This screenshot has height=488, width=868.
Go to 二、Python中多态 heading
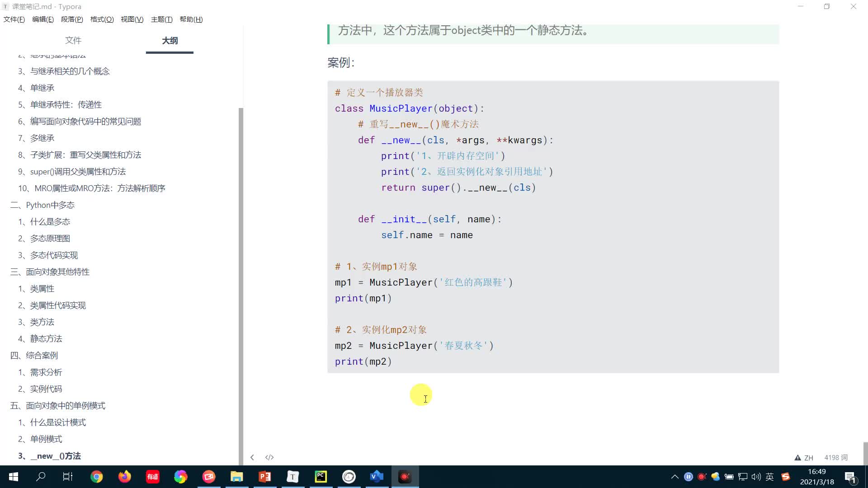click(x=42, y=205)
